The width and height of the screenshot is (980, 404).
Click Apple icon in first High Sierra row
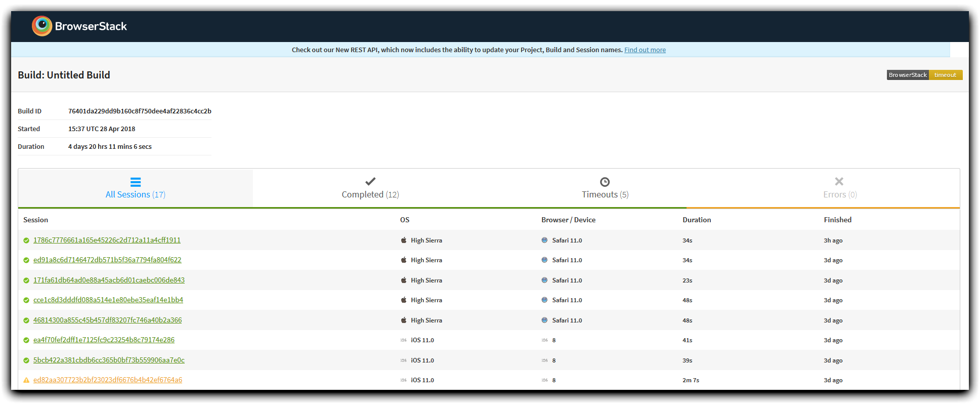click(x=404, y=240)
